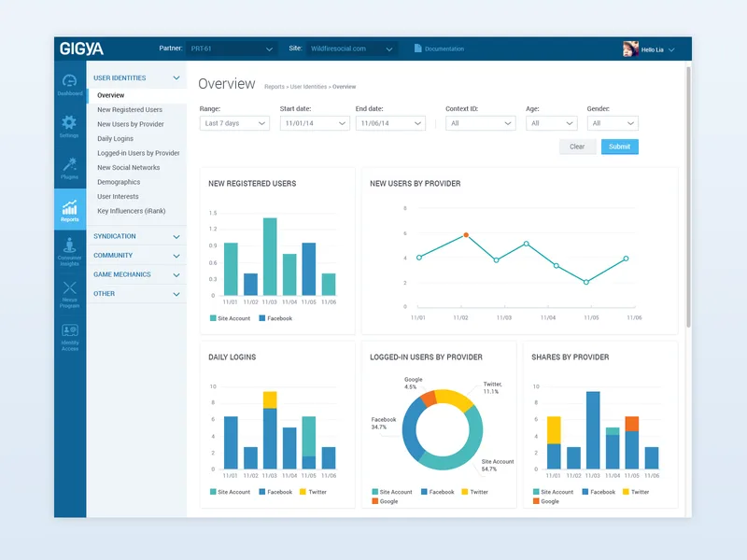Click the Facebook segment of donut chart
Screen dimensions: 747x560
[x=411, y=428]
